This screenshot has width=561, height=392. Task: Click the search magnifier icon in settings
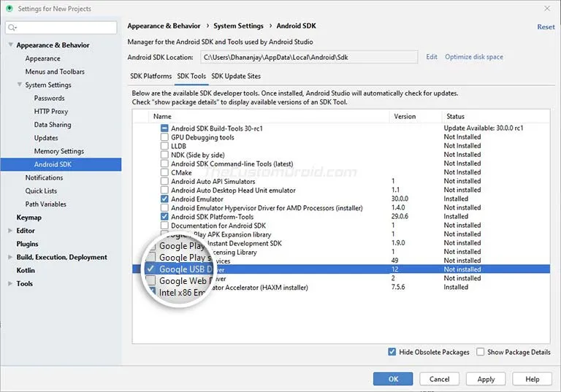coord(12,28)
